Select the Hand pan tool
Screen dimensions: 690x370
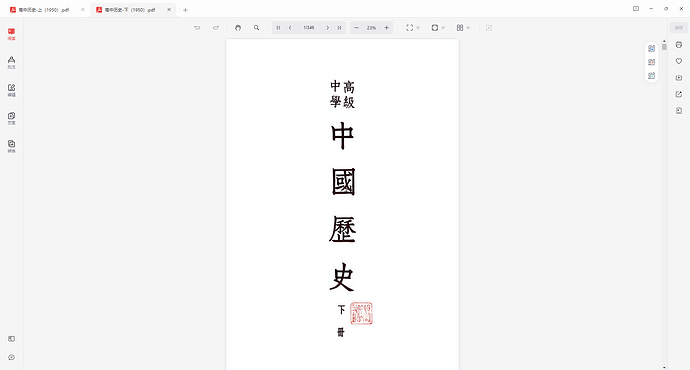pyautogui.click(x=238, y=28)
